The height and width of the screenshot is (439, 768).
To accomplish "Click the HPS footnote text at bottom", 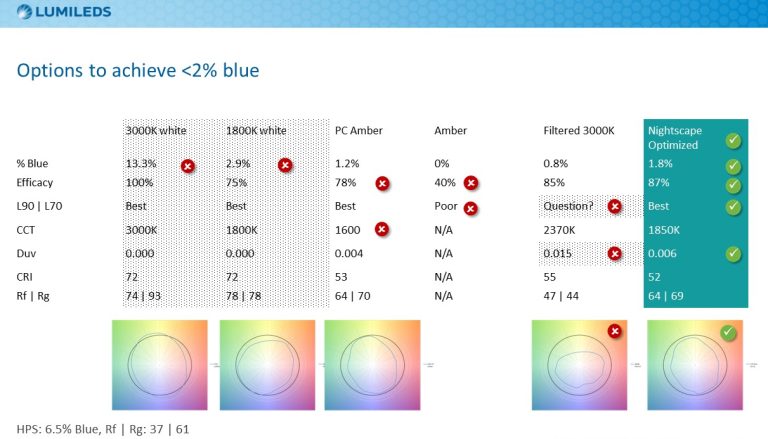I will click(x=103, y=429).
